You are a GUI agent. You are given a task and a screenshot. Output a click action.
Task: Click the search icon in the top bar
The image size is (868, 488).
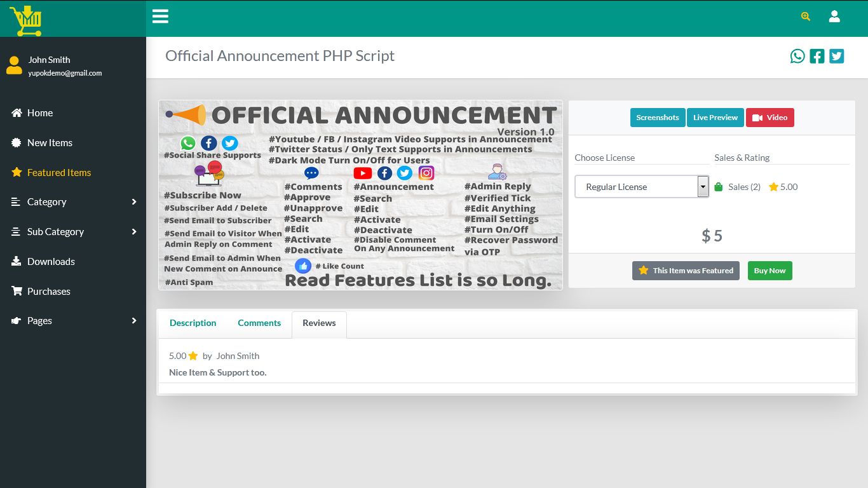[804, 17]
